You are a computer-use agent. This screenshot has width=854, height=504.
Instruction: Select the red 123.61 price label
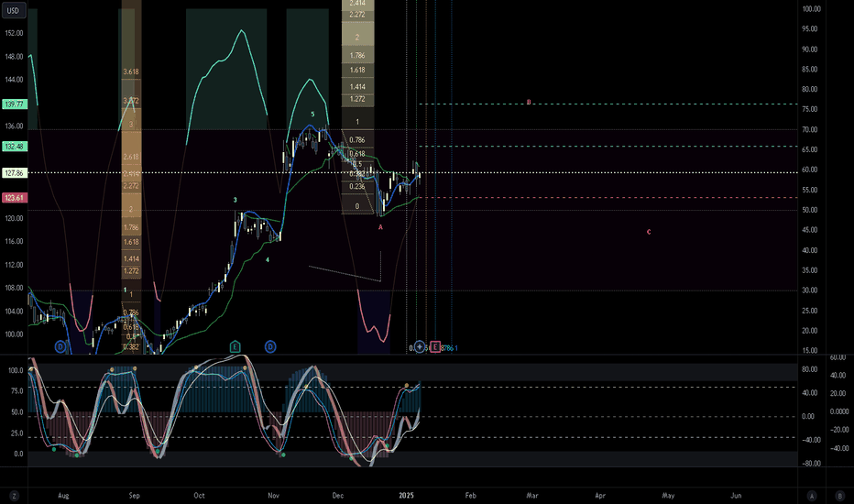[x=14, y=198]
